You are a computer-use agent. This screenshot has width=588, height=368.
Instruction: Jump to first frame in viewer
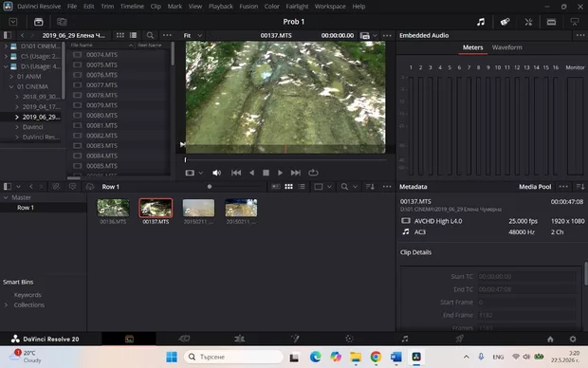236,173
